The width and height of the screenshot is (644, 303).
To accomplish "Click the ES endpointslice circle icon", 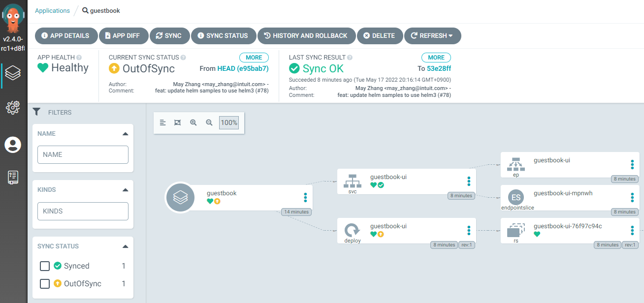I will (516, 198).
